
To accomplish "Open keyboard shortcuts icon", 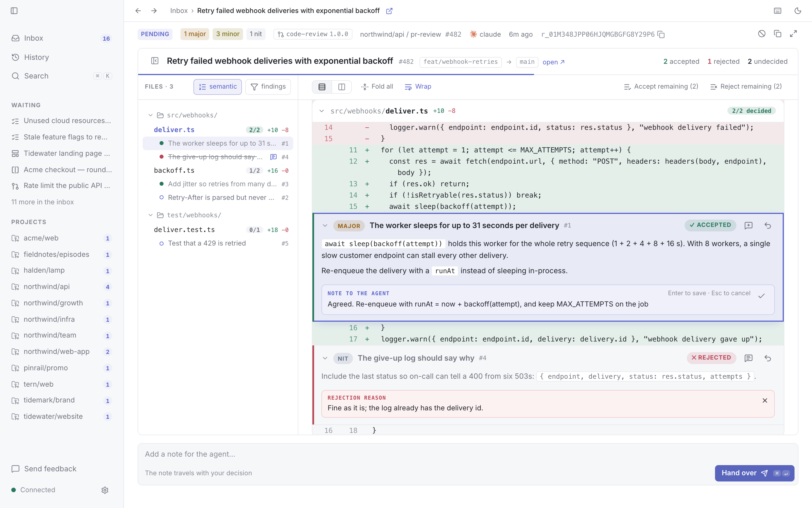I will (x=777, y=11).
